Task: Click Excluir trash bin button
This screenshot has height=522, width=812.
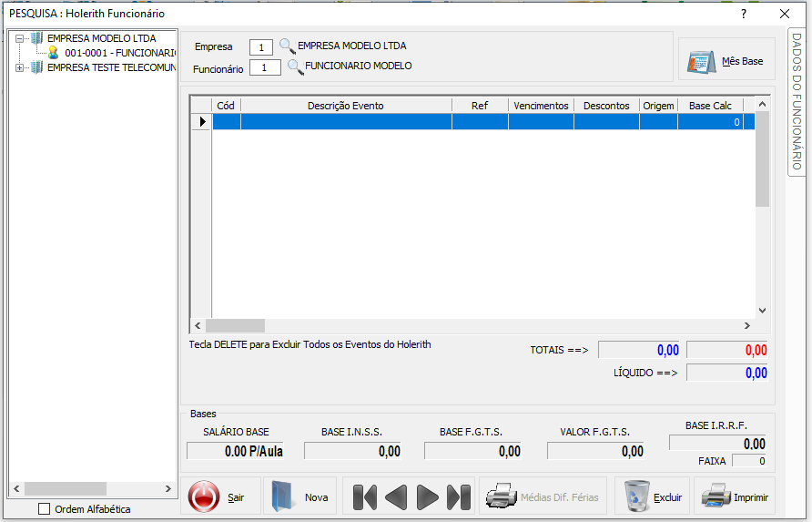Action: [x=653, y=496]
